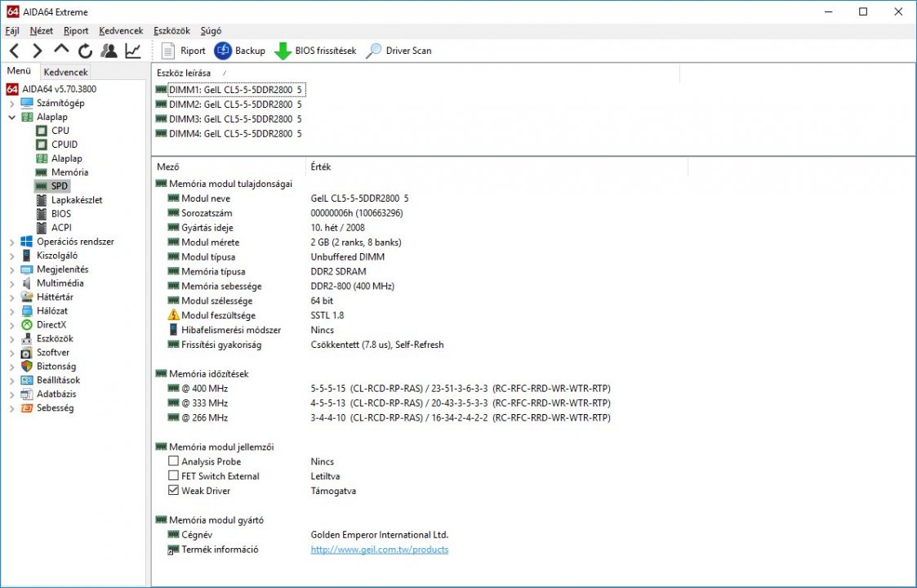917x588 pixels.
Task: Collapse the Alaplap tree node
Action: click(x=11, y=117)
